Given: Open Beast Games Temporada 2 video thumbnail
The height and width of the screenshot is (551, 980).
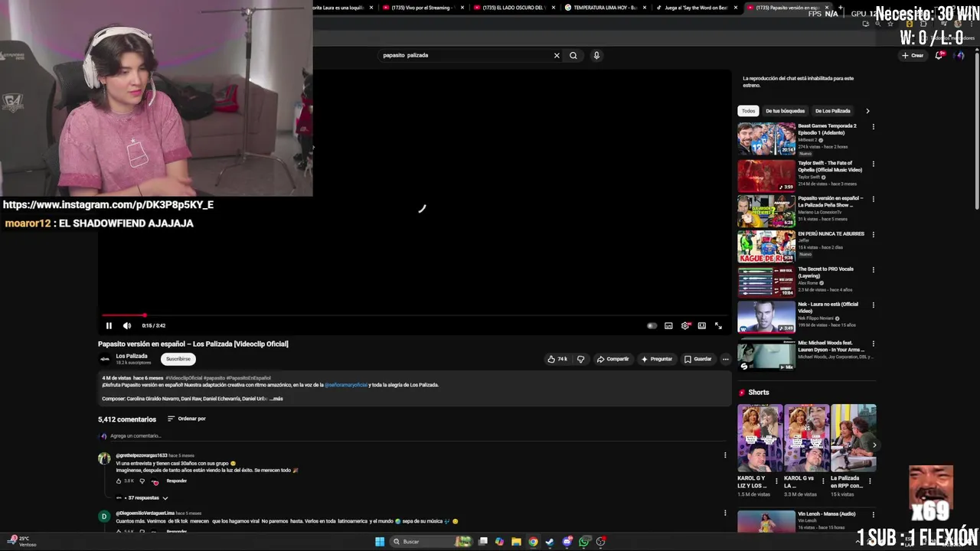Looking at the screenshot, I should [766, 139].
